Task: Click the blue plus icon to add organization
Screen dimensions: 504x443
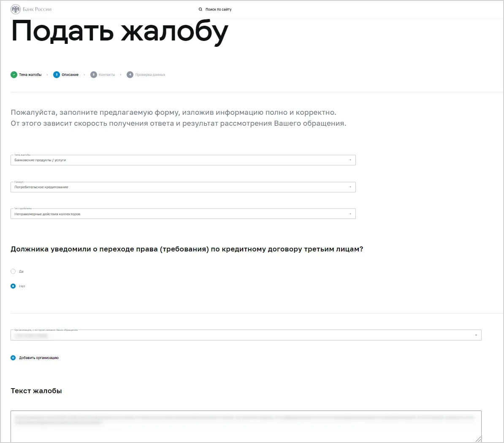Action: click(x=13, y=357)
